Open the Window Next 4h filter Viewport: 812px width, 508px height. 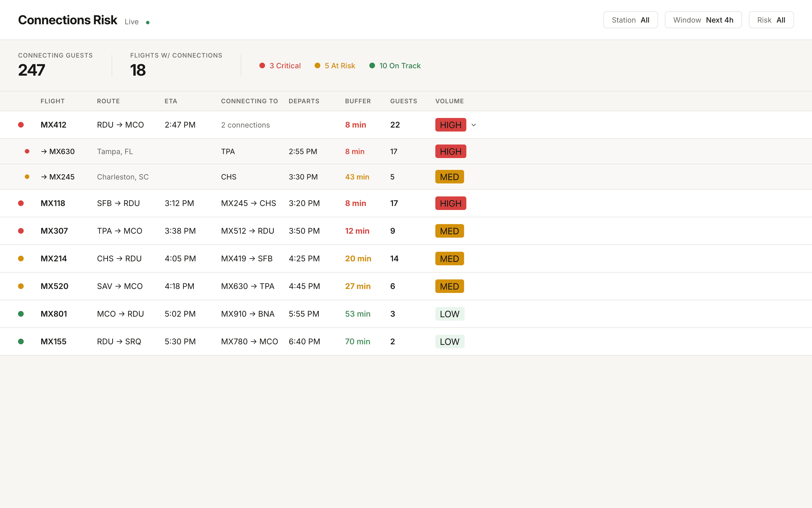click(703, 20)
